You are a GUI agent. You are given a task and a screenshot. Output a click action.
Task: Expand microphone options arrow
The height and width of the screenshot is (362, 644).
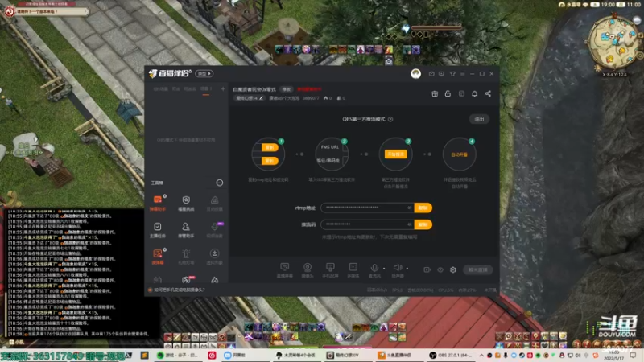point(384,269)
